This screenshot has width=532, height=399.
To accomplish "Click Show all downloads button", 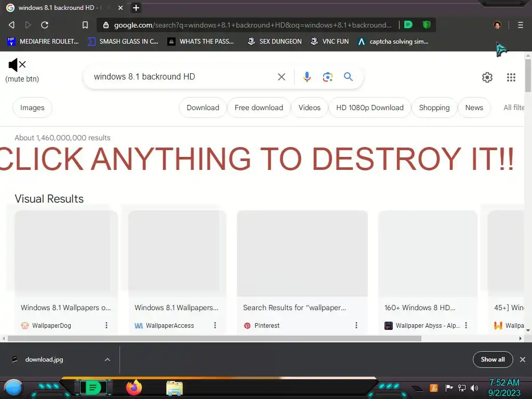I will pyautogui.click(x=493, y=360).
